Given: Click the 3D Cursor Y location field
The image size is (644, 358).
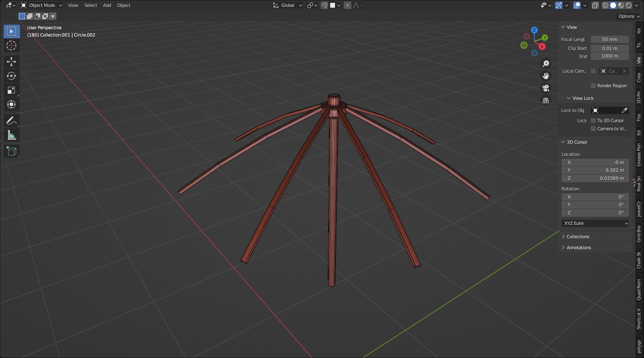Looking at the screenshot, I should coord(595,170).
